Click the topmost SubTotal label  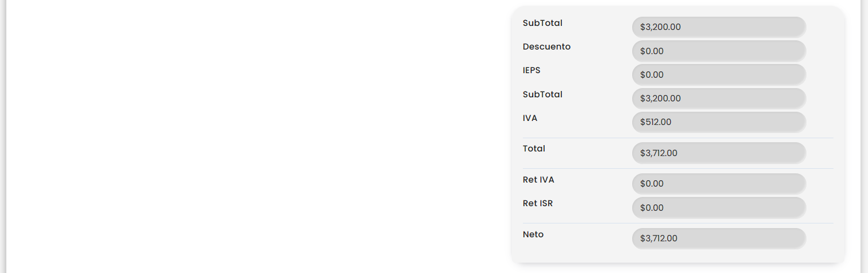point(542,23)
